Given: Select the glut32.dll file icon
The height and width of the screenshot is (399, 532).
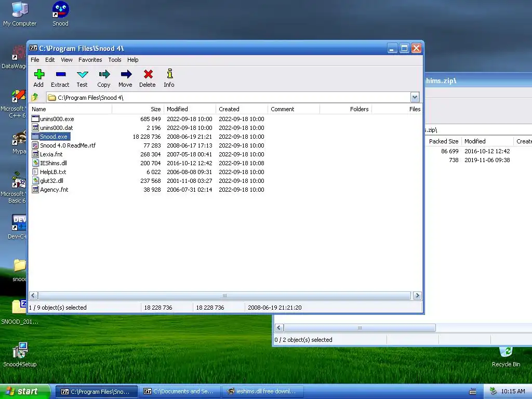Looking at the screenshot, I should coord(35,180).
